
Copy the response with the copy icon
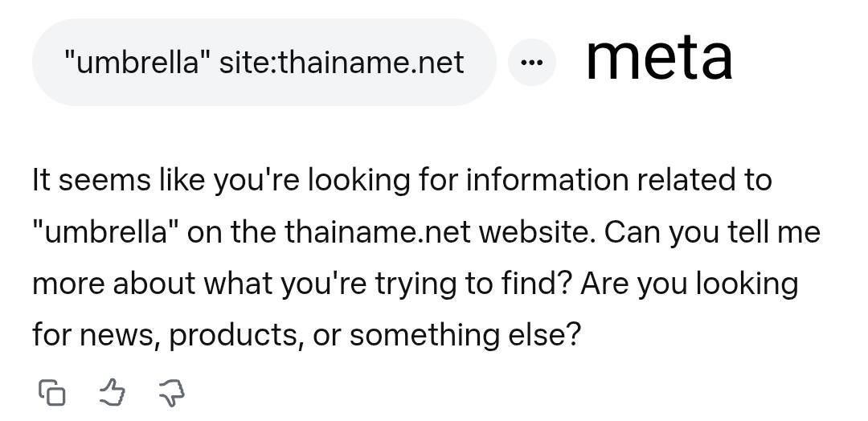[51, 393]
